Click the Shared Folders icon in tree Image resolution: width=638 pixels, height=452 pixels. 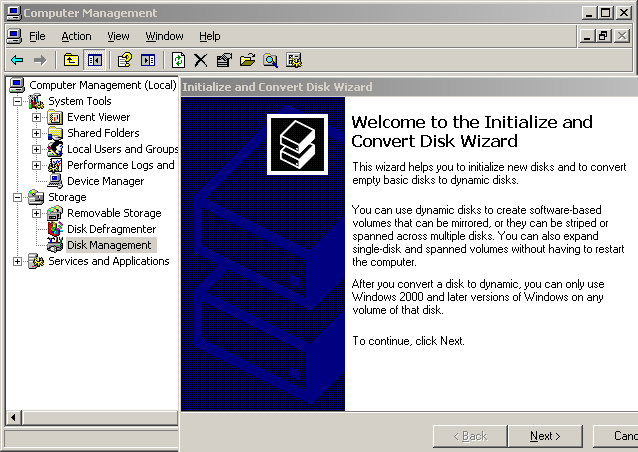[55, 133]
